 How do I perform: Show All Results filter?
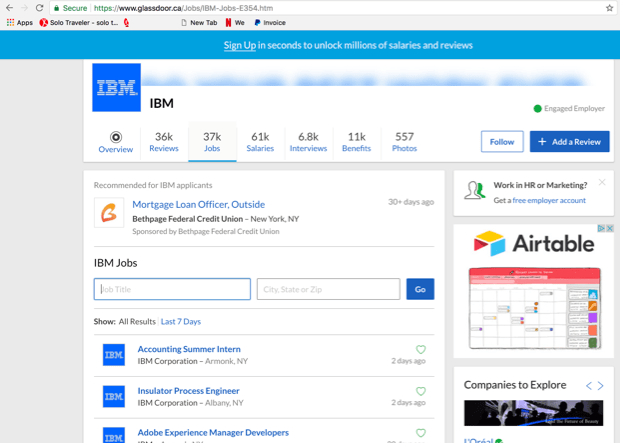137,322
